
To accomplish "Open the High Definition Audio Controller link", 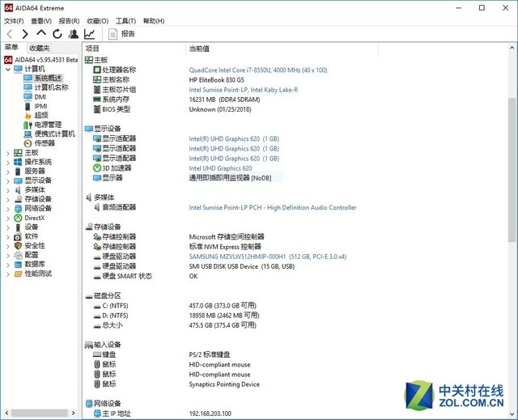I will (x=273, y=208).
